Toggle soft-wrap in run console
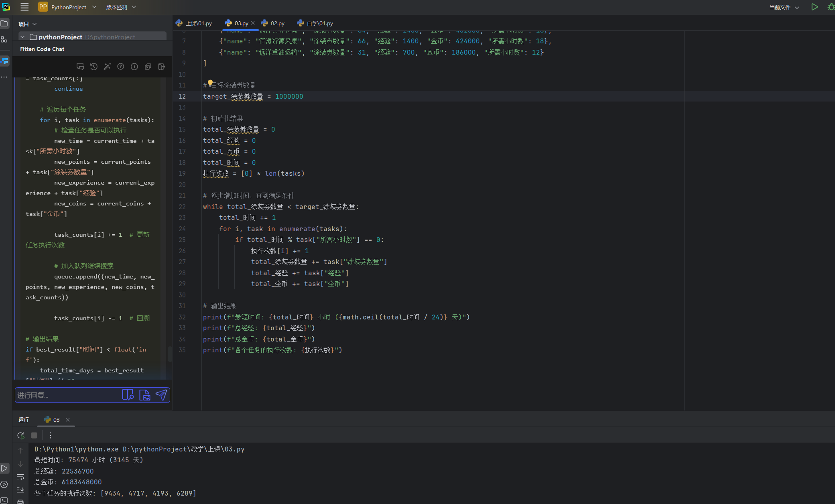The width and height of the screenshot is (835, 504). (20, 477)
